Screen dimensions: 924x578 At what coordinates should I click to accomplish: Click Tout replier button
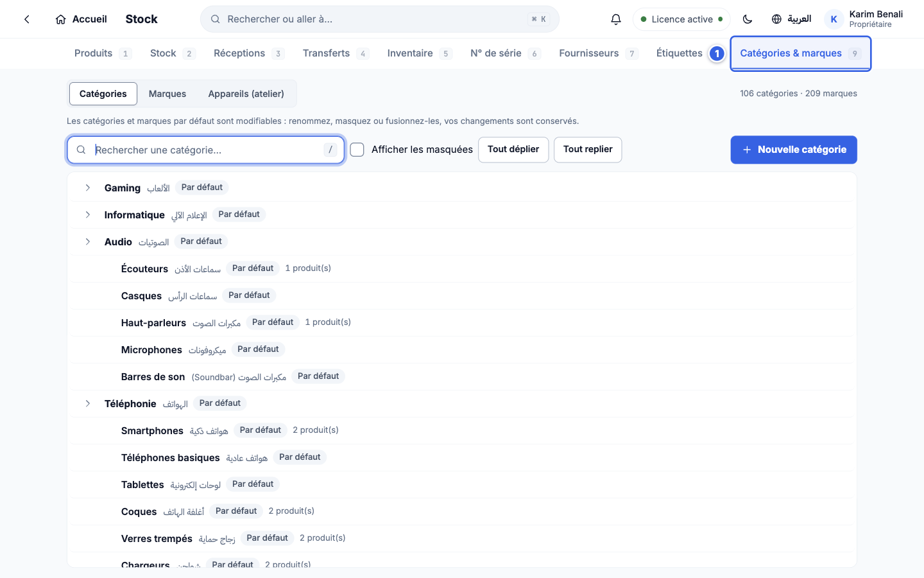588,150
